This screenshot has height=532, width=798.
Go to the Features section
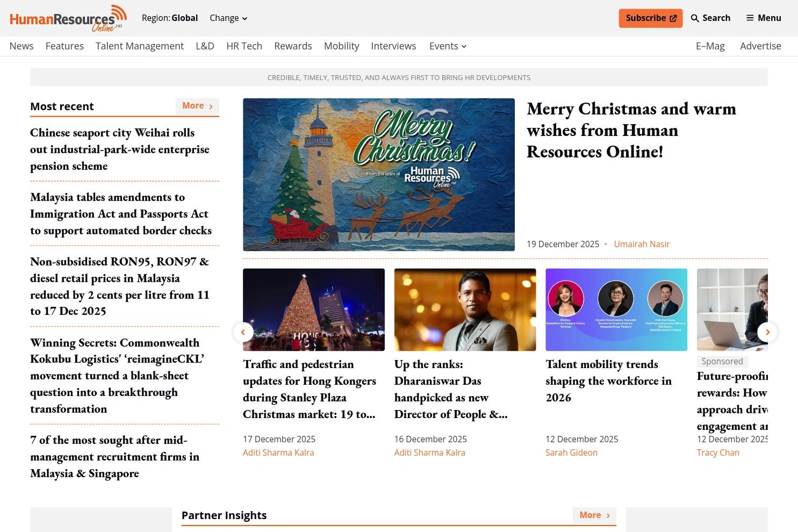tap(64, 46)
